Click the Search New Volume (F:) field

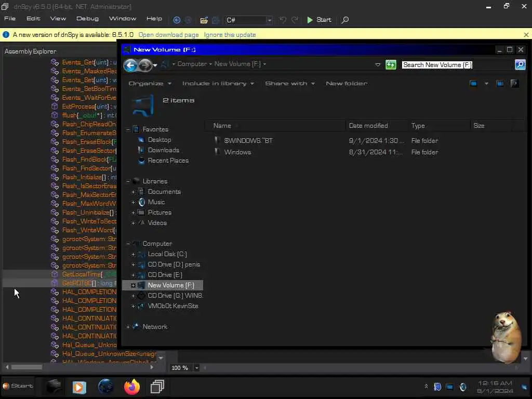click(x=457, y=65)
